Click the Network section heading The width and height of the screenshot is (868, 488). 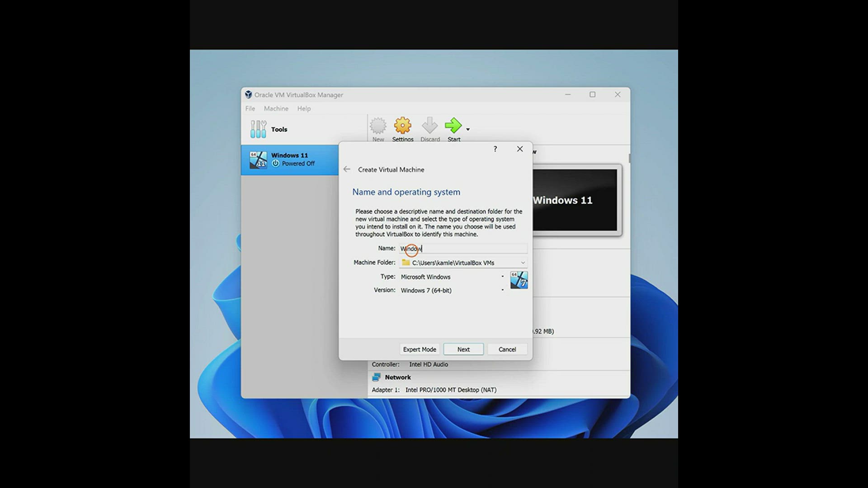398,377
